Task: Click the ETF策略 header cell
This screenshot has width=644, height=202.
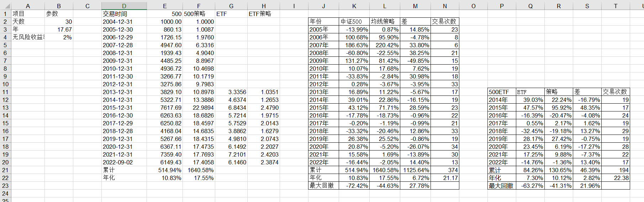Action: (263, 14)
